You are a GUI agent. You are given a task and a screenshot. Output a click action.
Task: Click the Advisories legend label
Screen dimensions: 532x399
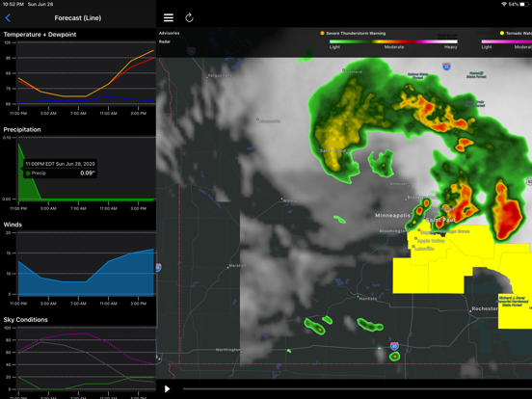point(169,33)
